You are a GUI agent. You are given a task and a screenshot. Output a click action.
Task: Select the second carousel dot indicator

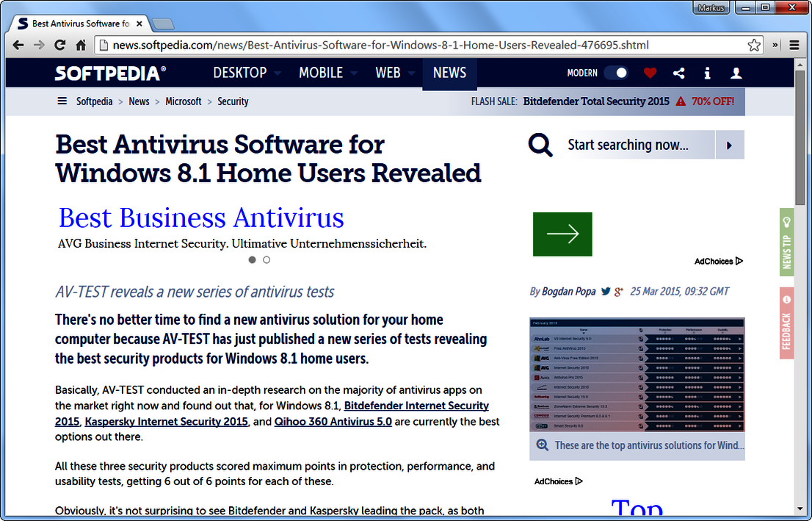[267, 259]
